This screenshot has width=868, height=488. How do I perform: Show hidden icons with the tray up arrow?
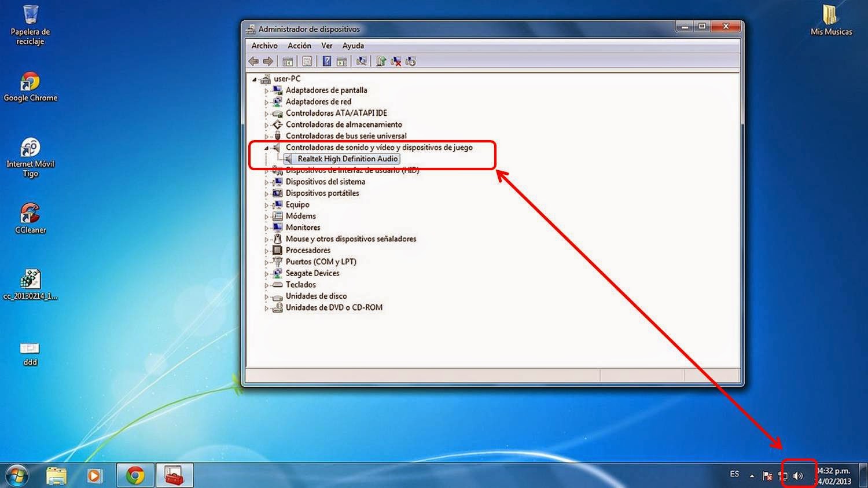[x=751, y=475]
